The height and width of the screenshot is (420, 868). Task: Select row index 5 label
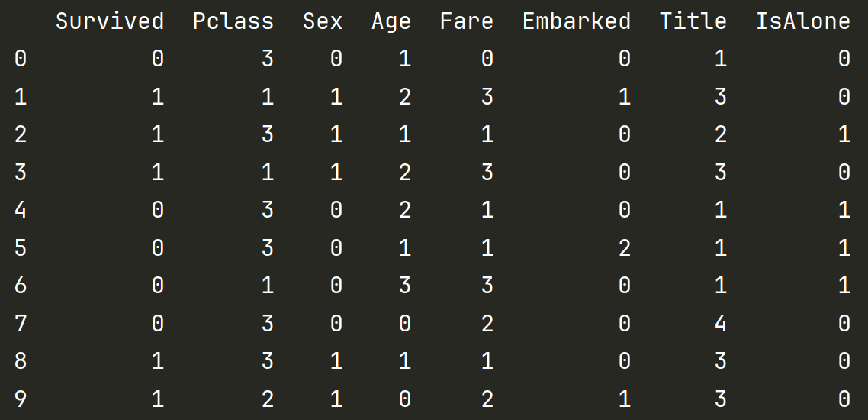(20, 247)
